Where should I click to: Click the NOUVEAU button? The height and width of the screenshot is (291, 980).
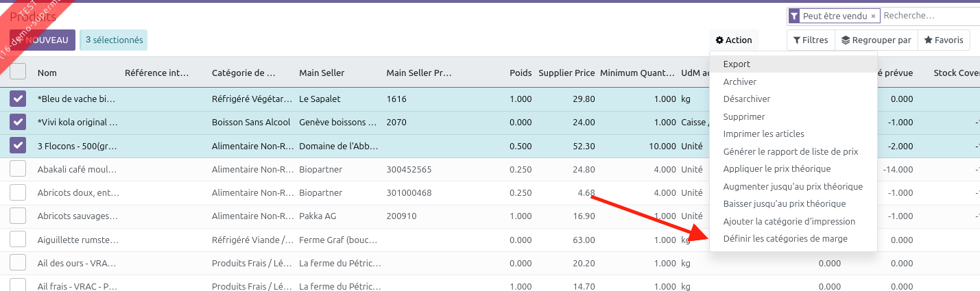point(43,40)
